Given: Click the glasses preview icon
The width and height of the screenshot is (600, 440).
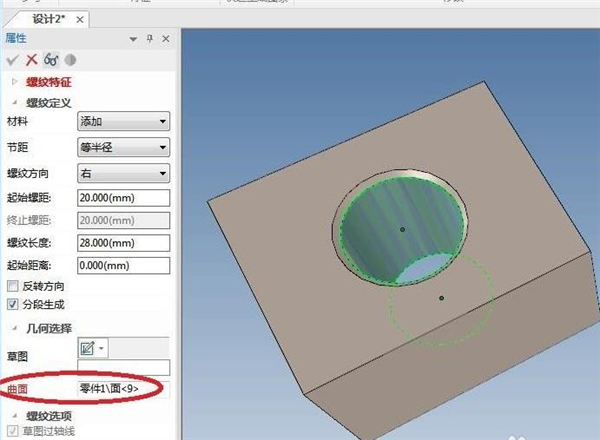Looking at the screenshot, I should [x=49, y=60].
